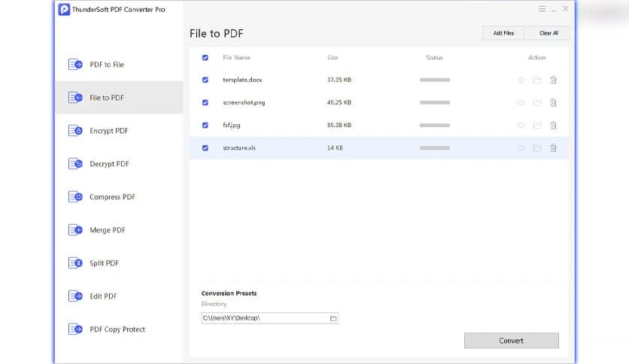Click the File to PDF sidebar label
The height and width of the screenshot is (364, 629).
coord(107,98)
